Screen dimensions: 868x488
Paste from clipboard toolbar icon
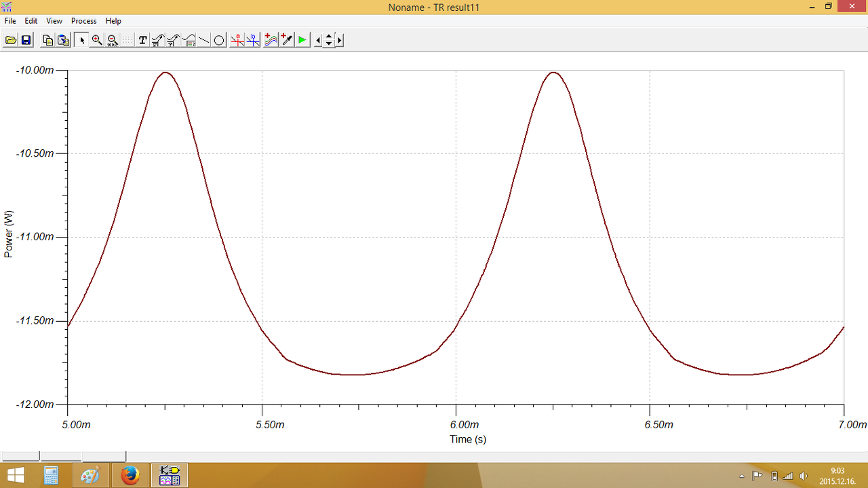point(63,40)
